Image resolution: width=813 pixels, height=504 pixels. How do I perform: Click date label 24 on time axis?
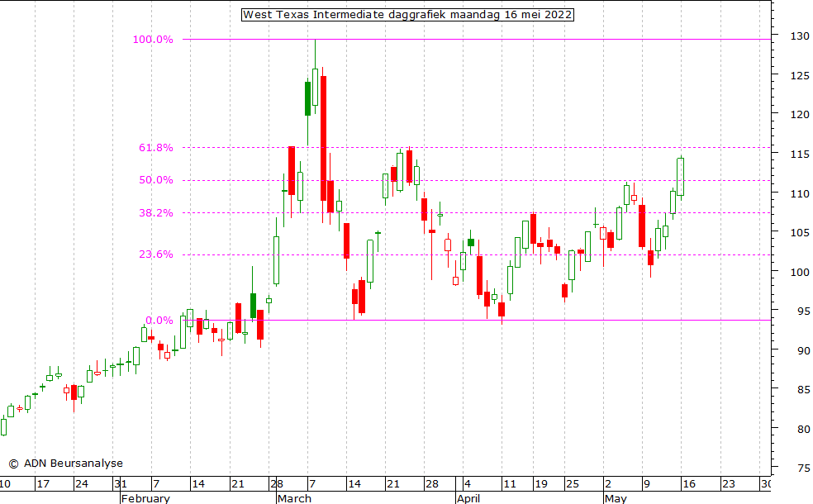(x=82, y=484)
